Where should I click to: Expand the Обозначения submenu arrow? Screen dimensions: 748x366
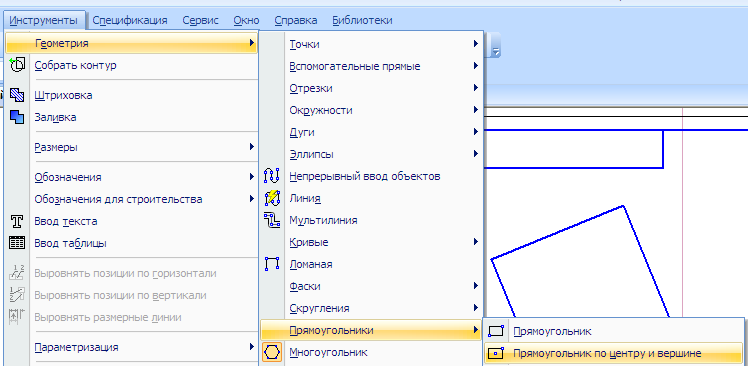tap(251, 177)
